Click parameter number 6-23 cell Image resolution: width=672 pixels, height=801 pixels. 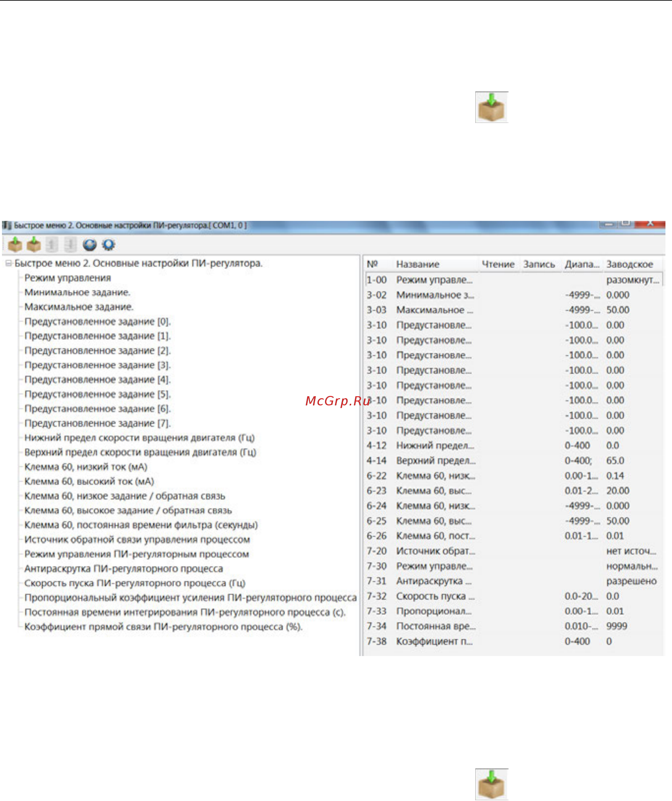(377, 490)
